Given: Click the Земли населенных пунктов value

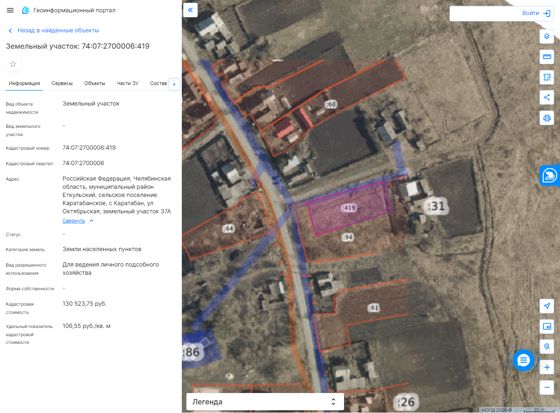Looking at the screenshot, I should coord(102,249).
